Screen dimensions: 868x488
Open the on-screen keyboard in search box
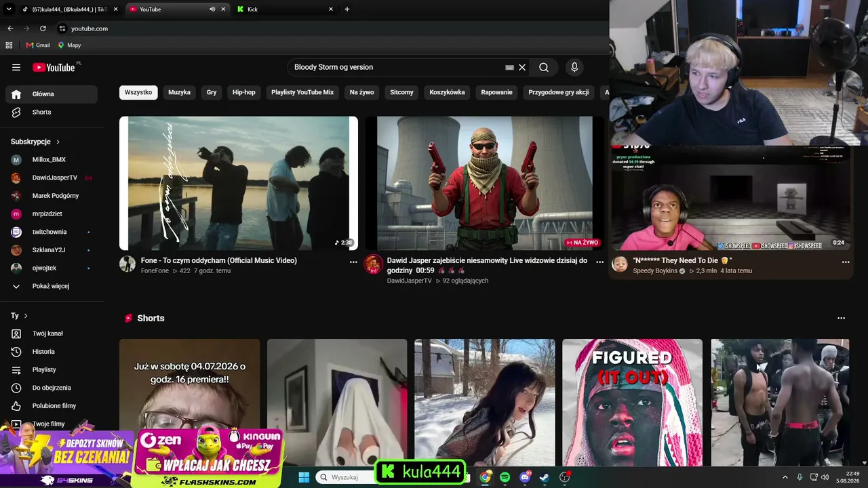(x=509, y=67)
